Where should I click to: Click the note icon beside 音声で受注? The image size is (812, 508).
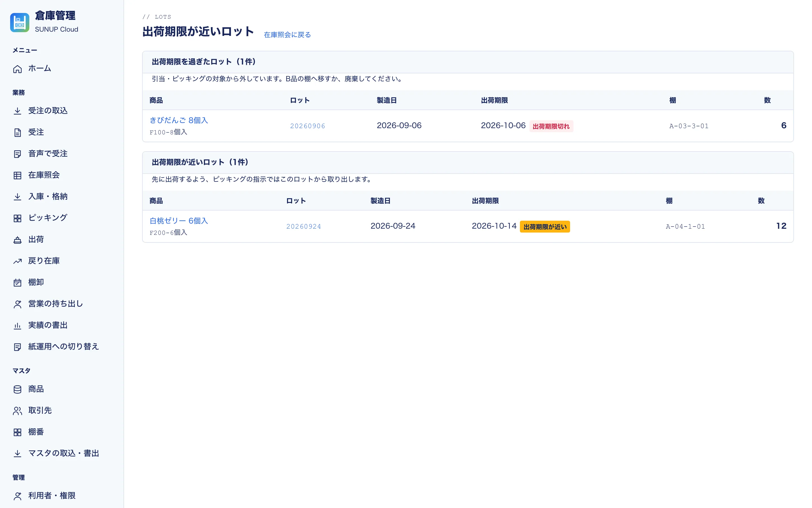(x=17, y=154)
